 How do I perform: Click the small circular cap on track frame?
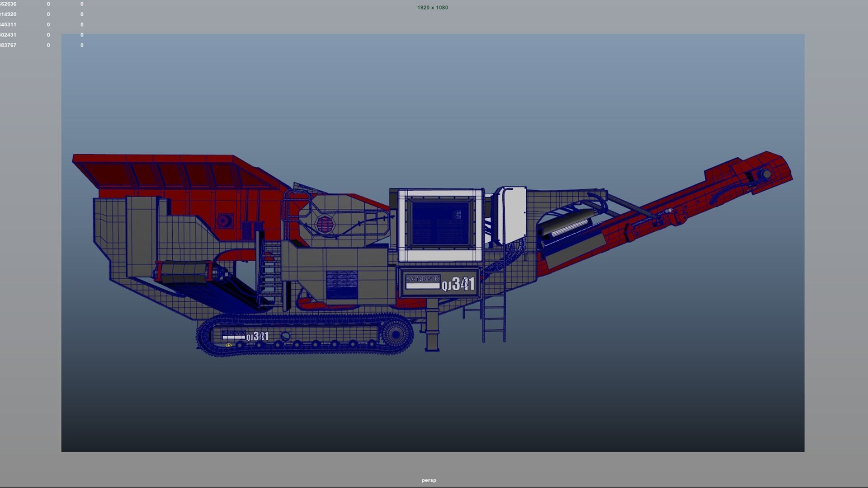tap(285, 336)
